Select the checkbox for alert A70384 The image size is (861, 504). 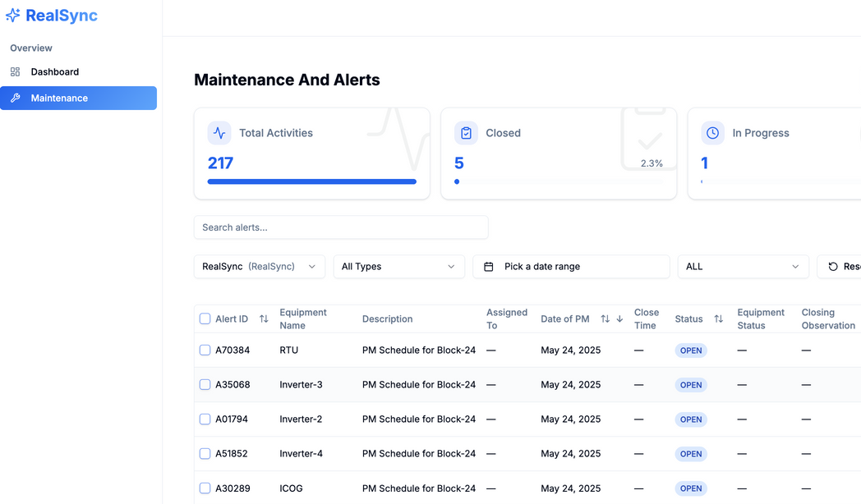tap(205, 350)
